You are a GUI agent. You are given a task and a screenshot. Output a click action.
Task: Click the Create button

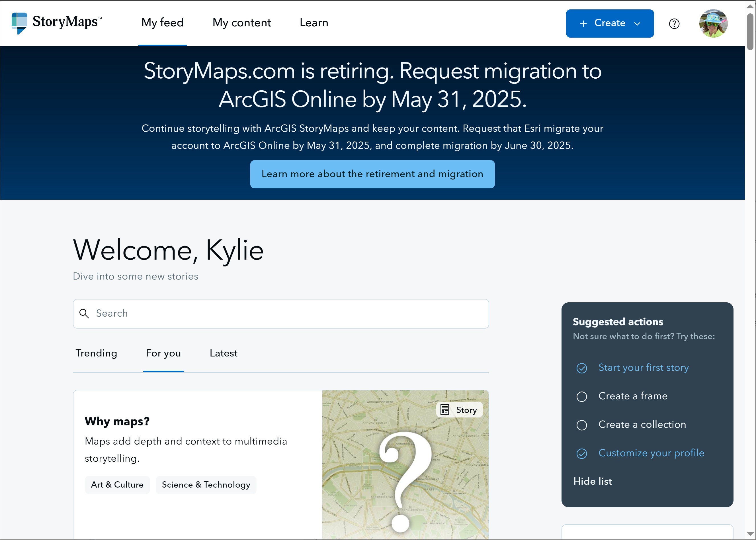pos(610,24)
